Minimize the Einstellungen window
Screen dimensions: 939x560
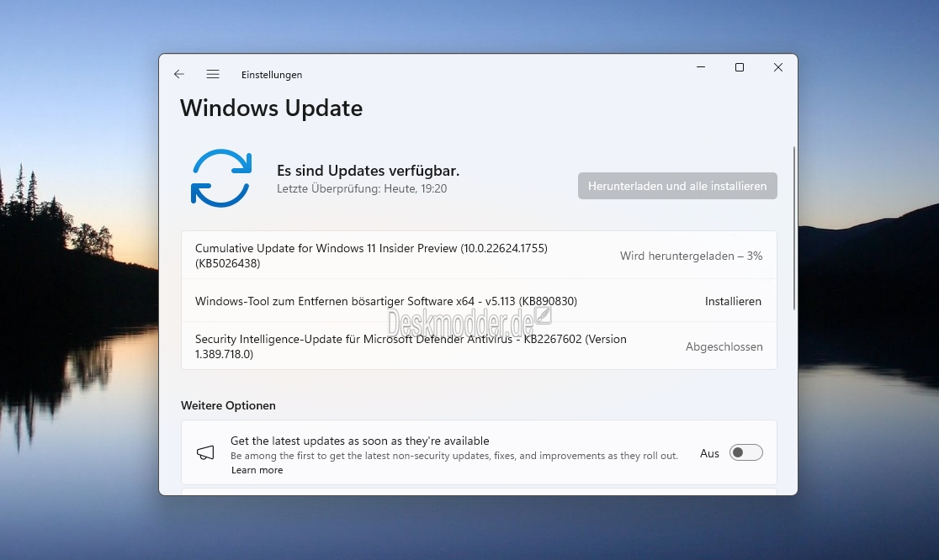701,67
